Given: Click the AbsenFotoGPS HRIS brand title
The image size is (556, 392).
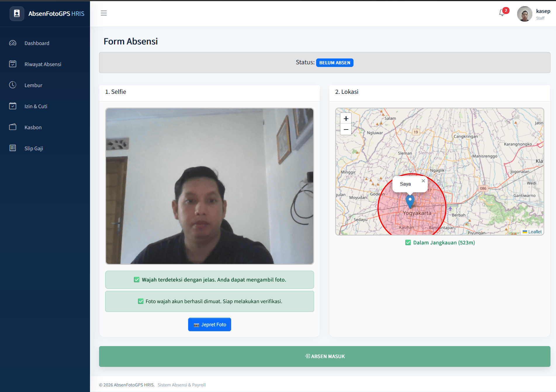Looking at the screenshot, I should pyautogui.click(x=56, y=14).
